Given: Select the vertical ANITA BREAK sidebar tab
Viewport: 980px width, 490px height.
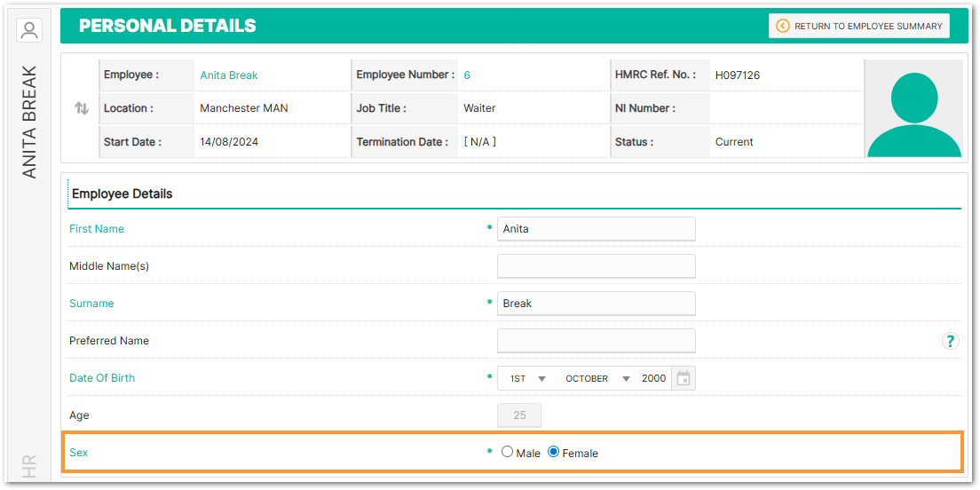Looking at the screenshot, I should (x=29, y=122).
